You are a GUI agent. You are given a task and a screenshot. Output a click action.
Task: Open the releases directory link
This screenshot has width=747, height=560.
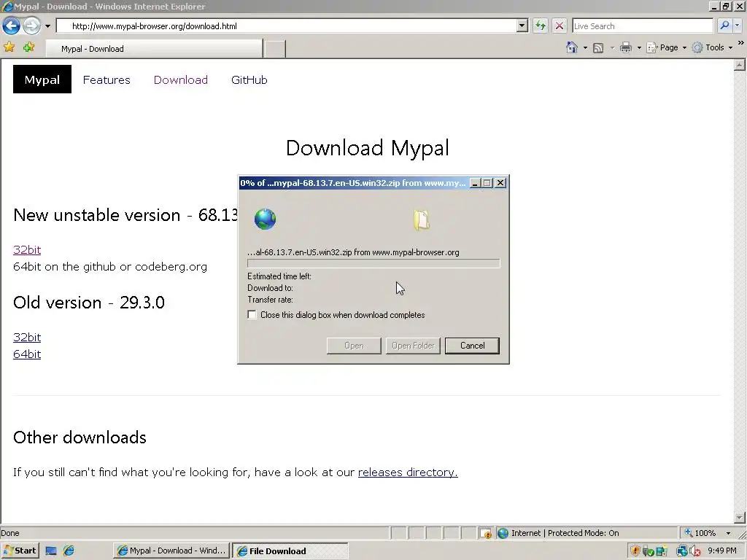pos(408,472)
